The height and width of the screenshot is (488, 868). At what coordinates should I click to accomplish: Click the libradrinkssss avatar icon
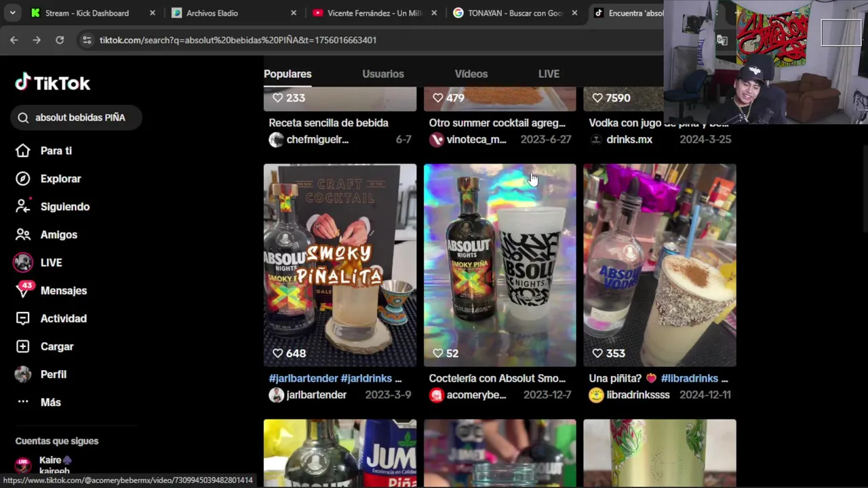pyautogui.click(x=596, y=395)
